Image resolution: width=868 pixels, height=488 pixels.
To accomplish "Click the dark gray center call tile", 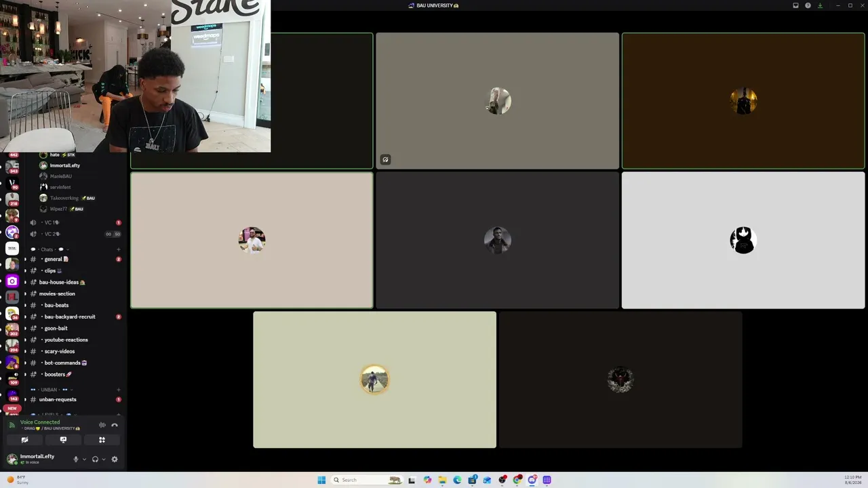I will pos(498,240).
